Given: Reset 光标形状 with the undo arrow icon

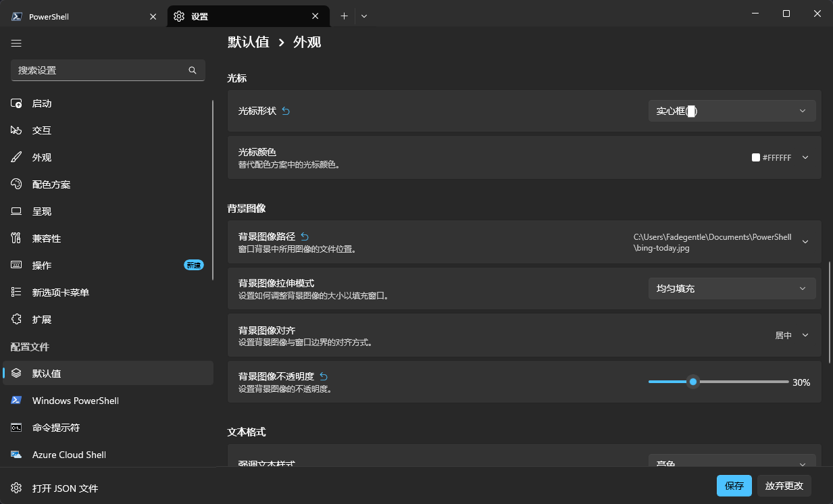Looking at the screenshot, I should 286,111.
